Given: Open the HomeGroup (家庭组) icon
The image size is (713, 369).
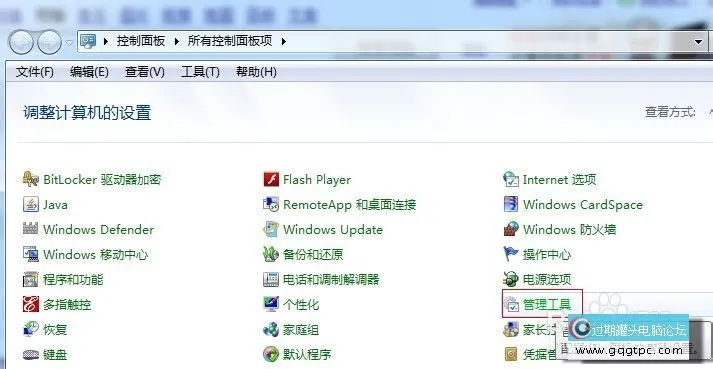Looking at the screenshot, I should [271, 329].
